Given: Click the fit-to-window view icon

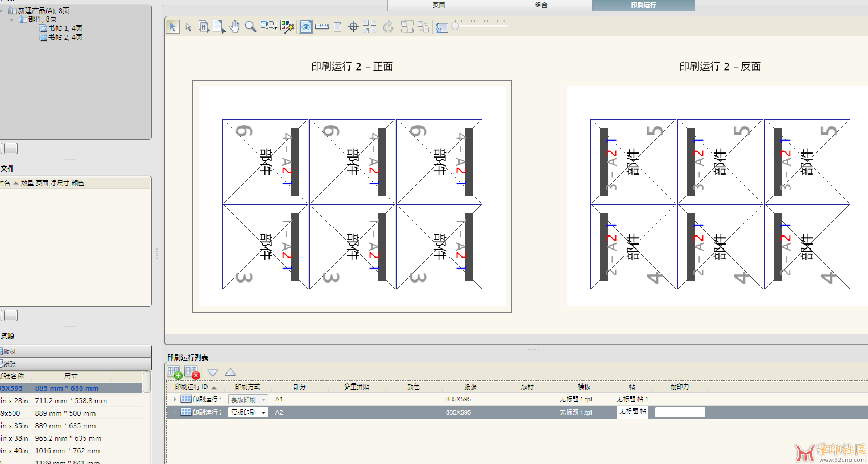Looking at the screenshot, I should pos(442,27).
